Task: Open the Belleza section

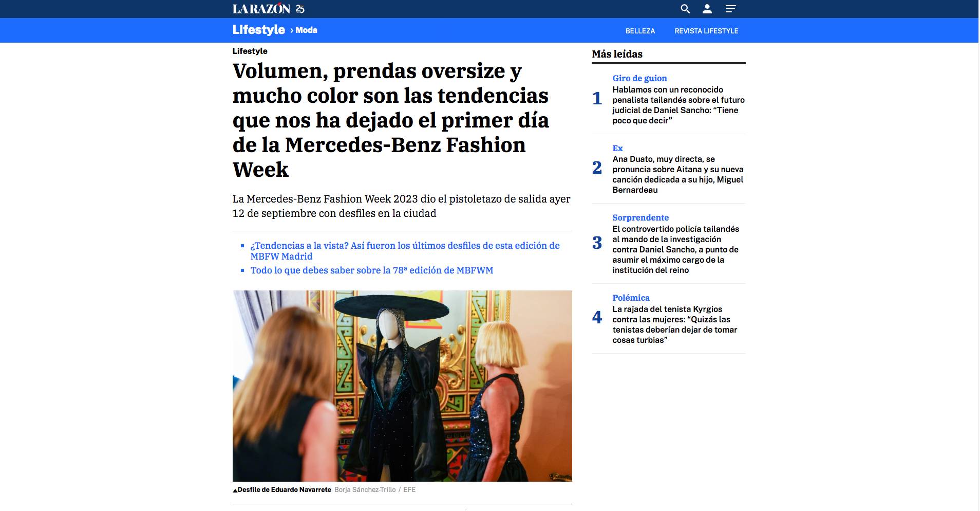Action: [x=640, y=31]
